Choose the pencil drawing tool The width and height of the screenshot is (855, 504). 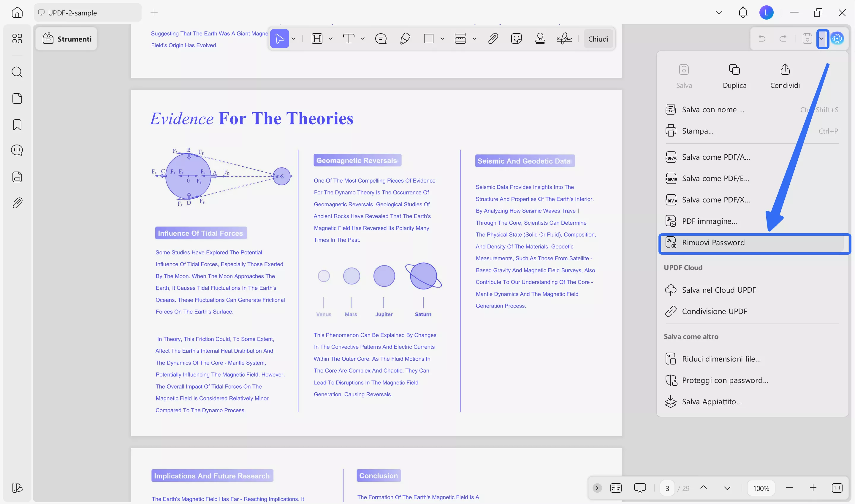click(x=405, y=39)
